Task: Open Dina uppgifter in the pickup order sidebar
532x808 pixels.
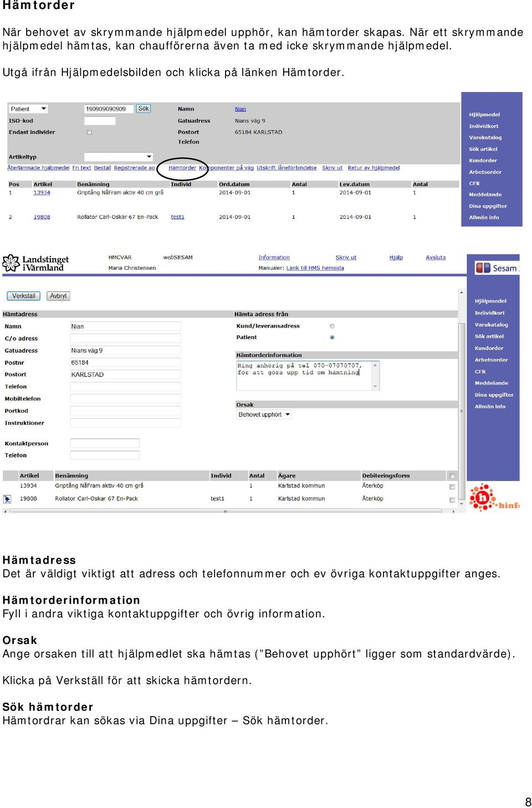Action: pyautogui.click(x=494, y=395)
